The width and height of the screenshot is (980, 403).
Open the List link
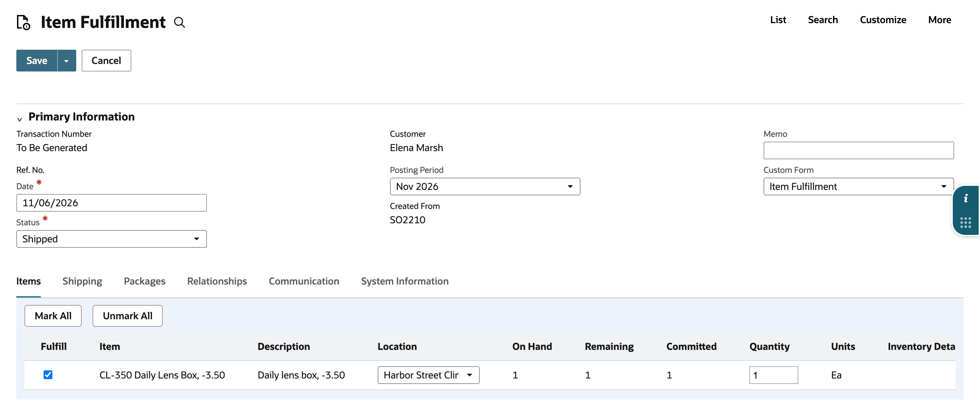tap(778, 20)
